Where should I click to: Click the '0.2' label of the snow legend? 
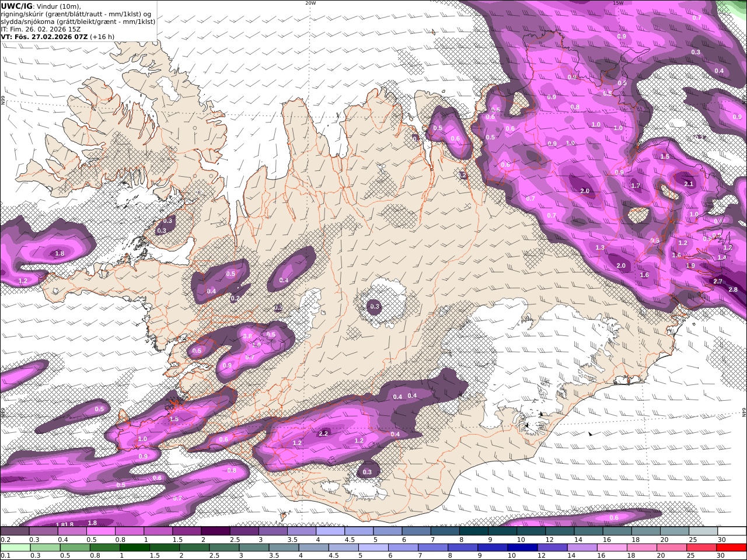coord(6,540)
